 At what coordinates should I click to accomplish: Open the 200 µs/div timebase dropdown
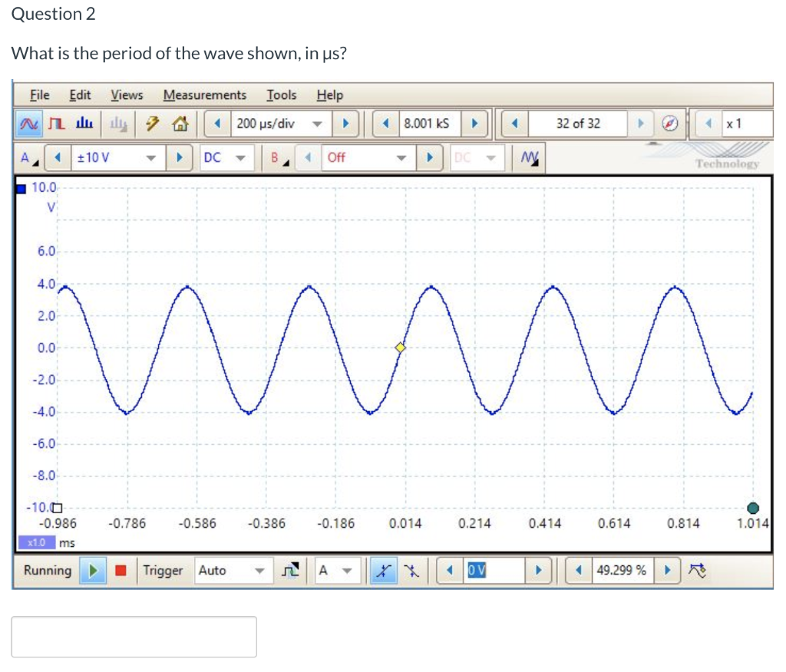coord(319,124)
